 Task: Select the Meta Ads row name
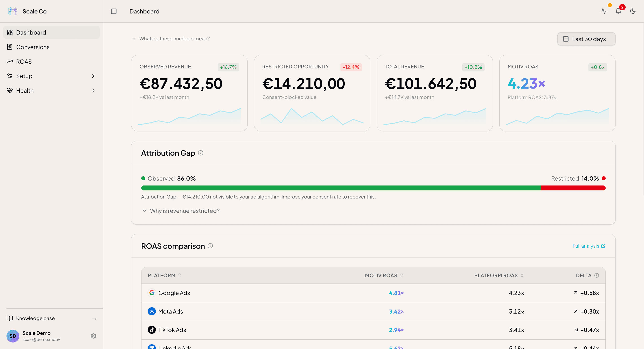[170, 312]
